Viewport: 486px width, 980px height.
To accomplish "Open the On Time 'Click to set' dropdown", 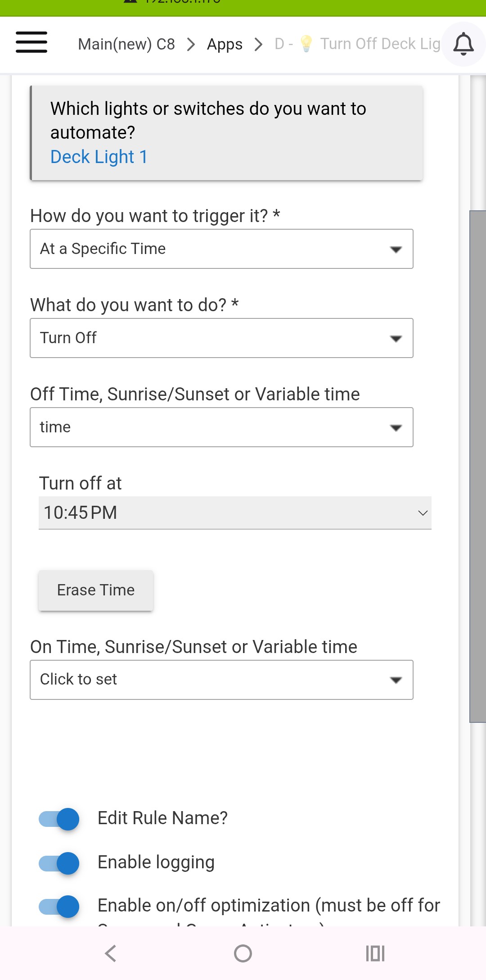I will [221, 680].
